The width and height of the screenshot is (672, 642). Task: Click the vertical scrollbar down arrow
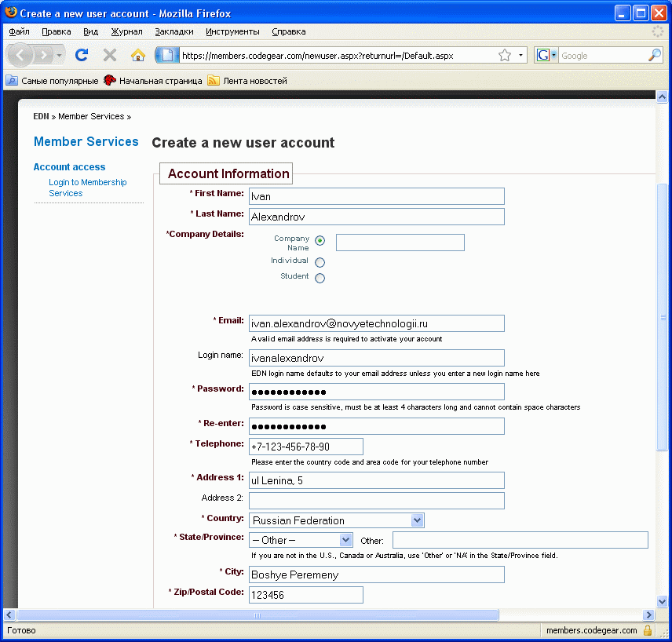pos(662,601)
